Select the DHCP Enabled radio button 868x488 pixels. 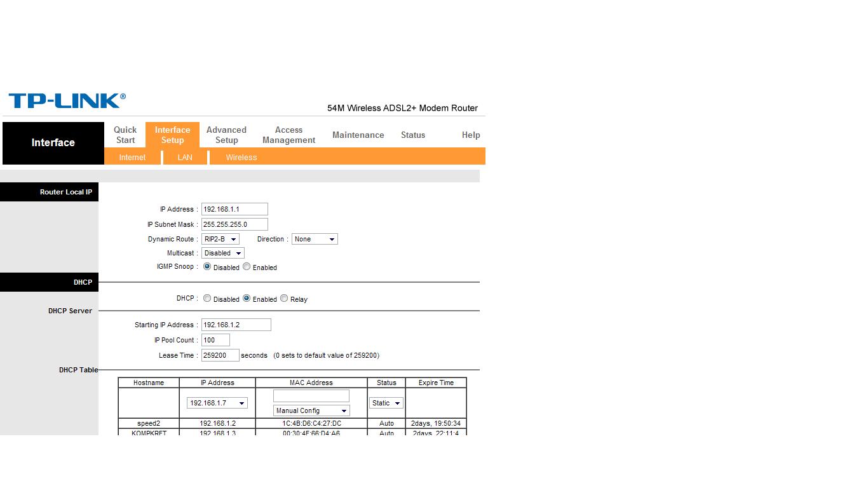pos(247,298)
